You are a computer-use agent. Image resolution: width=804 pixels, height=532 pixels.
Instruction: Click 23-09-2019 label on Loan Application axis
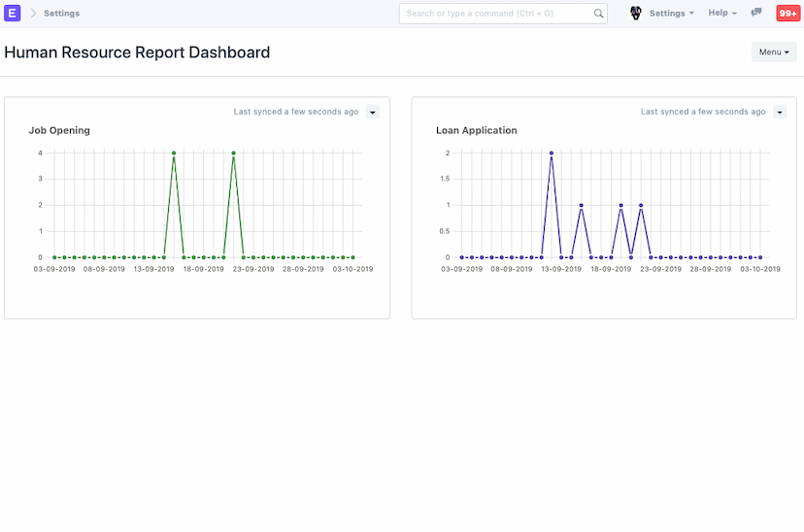tap(660, 269)
